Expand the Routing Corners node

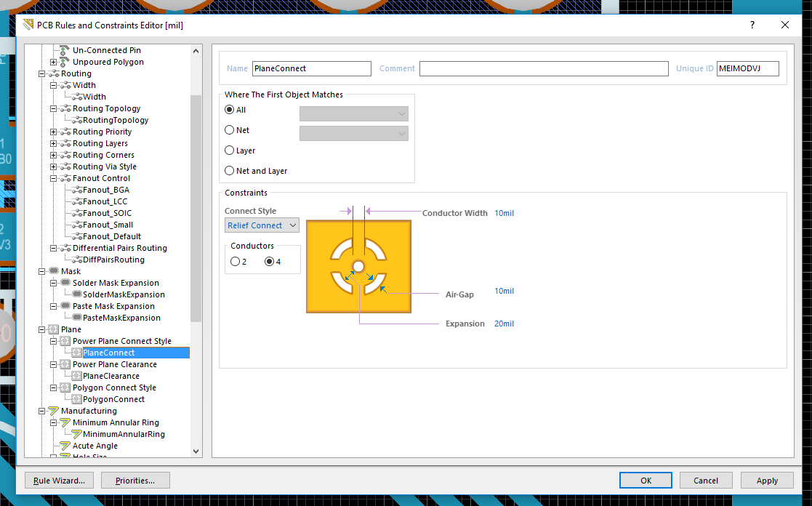pyautogui.click(x=53, y=155)
